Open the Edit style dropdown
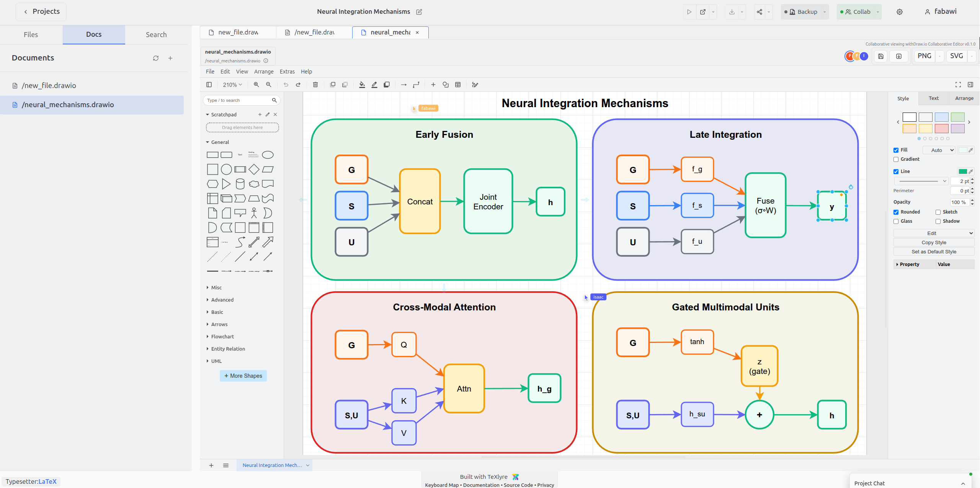The width and height of the screenshot is (980, 488). coord(934,233)
